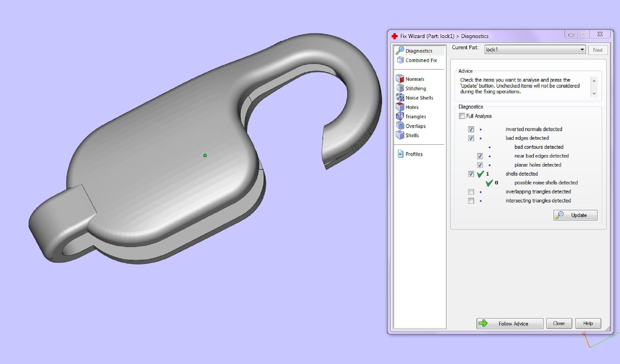Select the Overlaps cube icon
This screenshot has width=620, height=364.
400,126
